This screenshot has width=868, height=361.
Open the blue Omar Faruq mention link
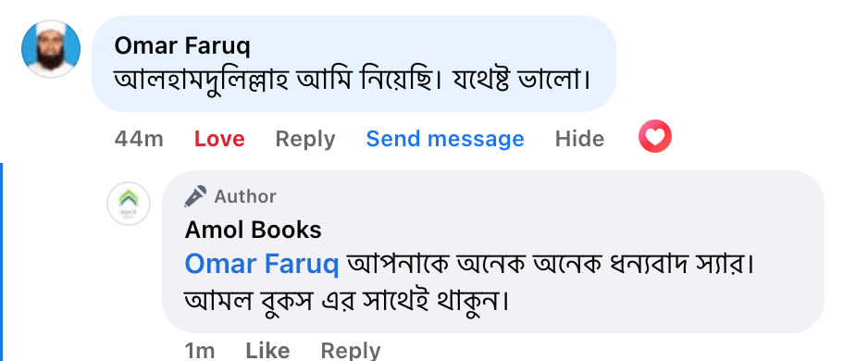coord(261,264)
